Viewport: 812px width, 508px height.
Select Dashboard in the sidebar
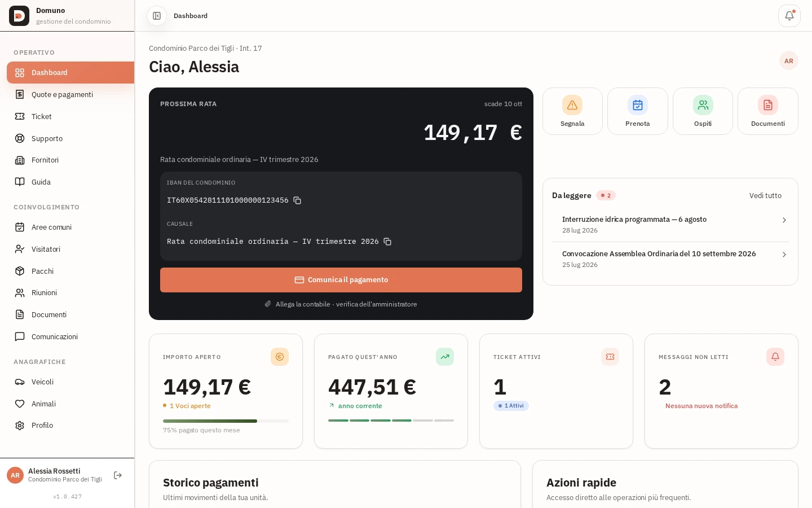(70, 73)
